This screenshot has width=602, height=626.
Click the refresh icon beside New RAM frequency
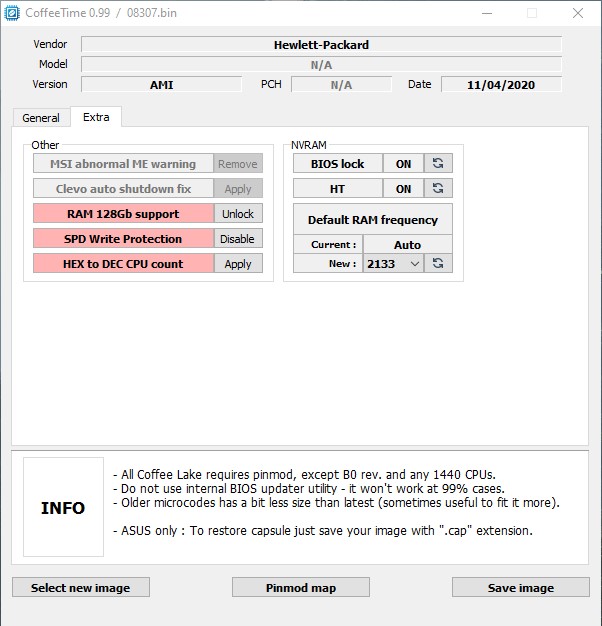point(438,263)
